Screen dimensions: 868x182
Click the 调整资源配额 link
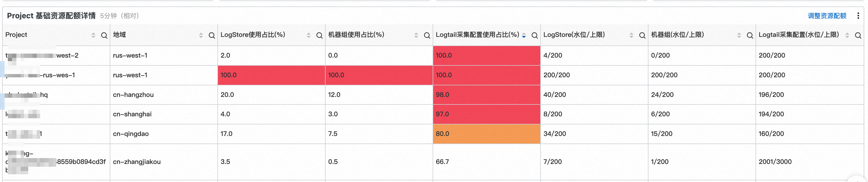click(x=827, y=16)
